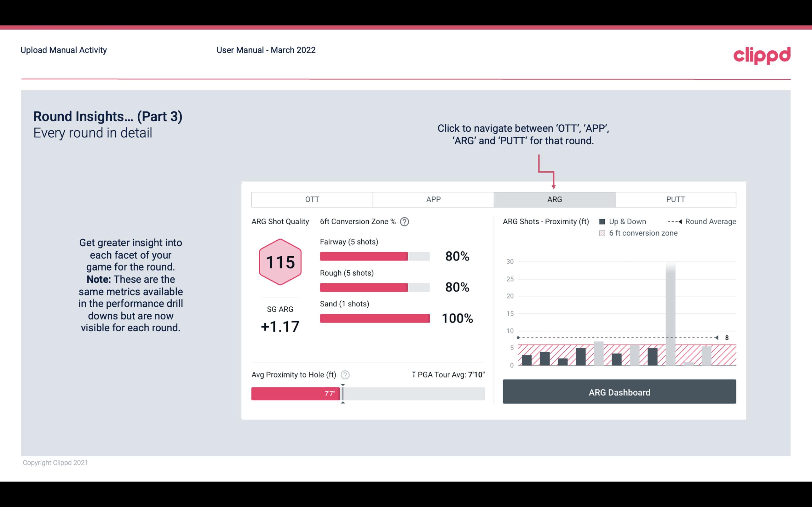Click the 6ft conversion zone legend icon
Viewport: 812px width, 507px height.
tap(603, 233)
